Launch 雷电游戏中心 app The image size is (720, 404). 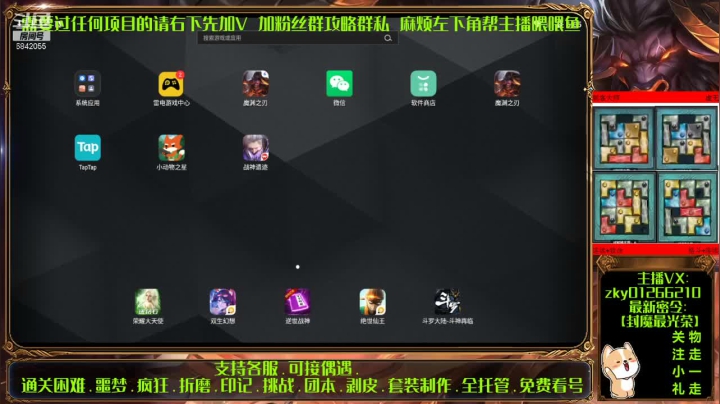coord(171,84)
